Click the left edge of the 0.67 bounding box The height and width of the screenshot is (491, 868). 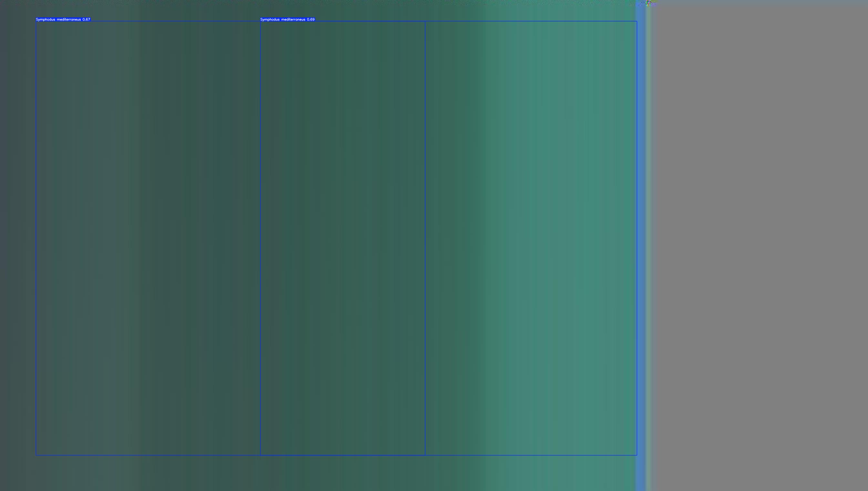pos(36,236)
